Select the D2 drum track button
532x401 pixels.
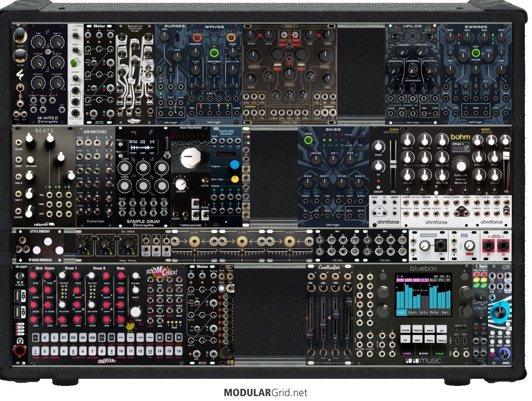(73, 338)
